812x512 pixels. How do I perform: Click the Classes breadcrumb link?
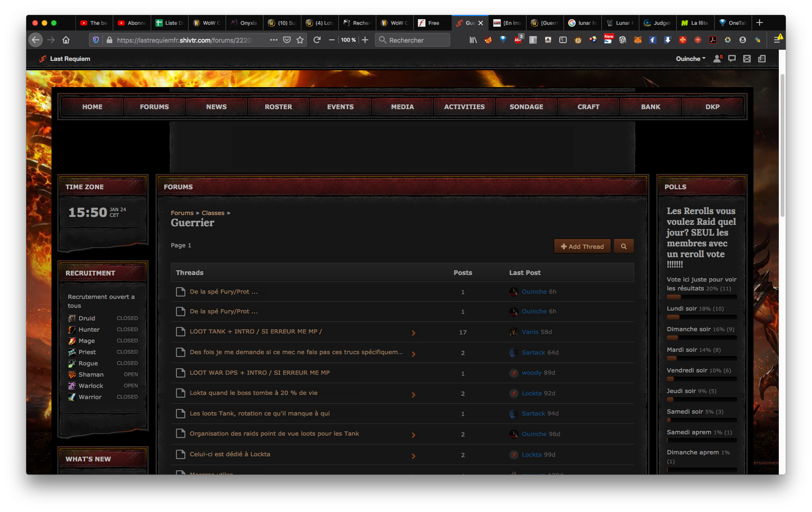[213, 213]
